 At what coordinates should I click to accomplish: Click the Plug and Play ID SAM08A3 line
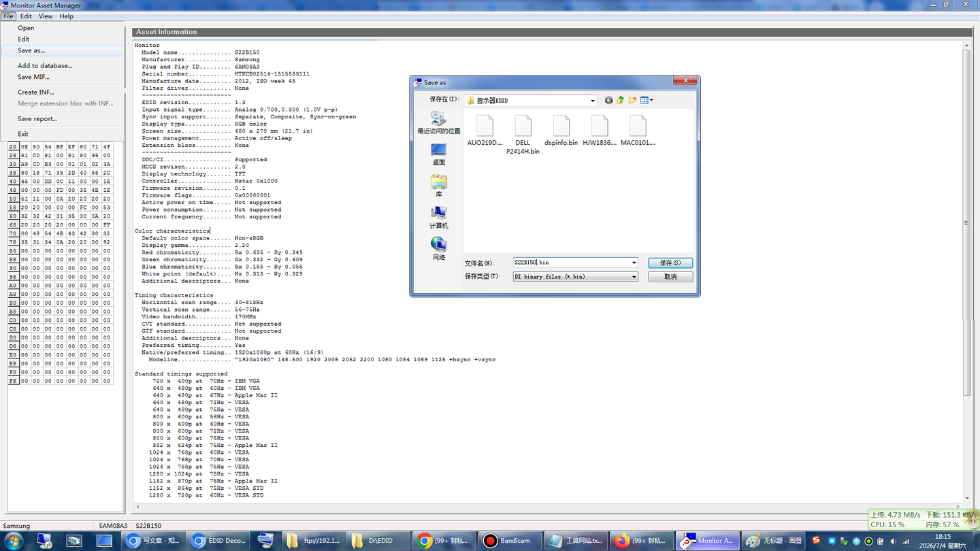[200, 67]
